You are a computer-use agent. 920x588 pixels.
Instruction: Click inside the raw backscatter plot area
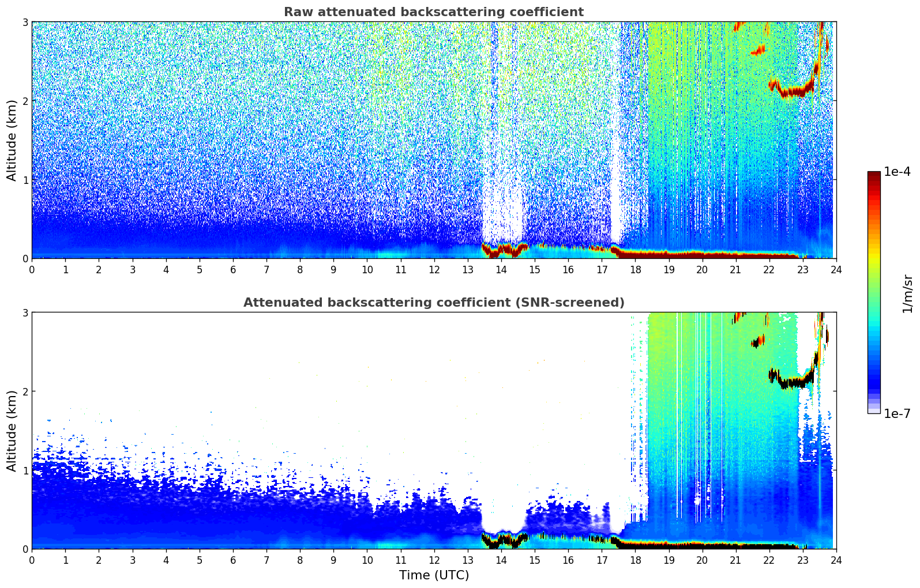click(434, 140)
